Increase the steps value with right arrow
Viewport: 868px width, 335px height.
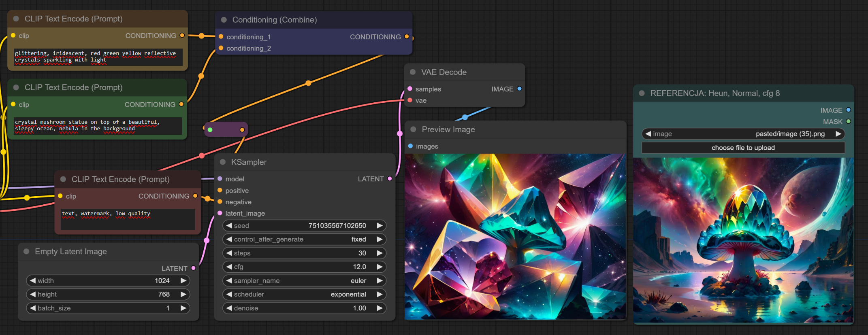tap(380, 253)
